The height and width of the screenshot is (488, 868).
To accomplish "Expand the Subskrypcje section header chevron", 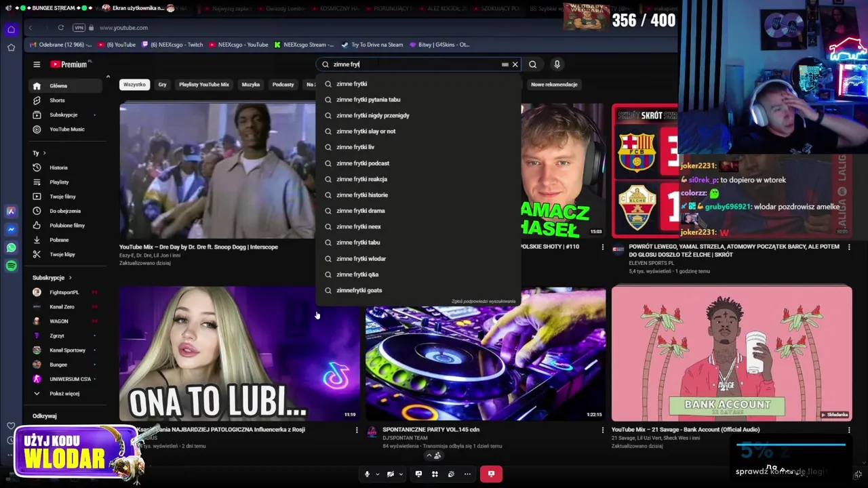I will point(69,278).
